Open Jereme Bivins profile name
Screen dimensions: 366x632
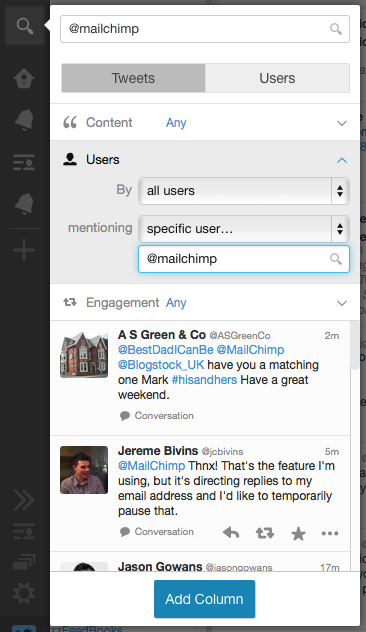[x=158, y=450]
